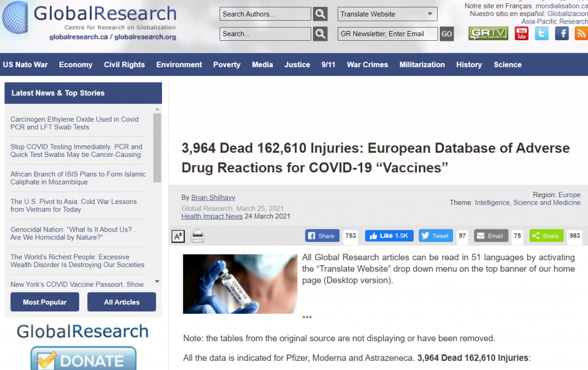The height and width of the screenshot is (370, 588).
Task: Tweet this article
Action: point(435,236)
